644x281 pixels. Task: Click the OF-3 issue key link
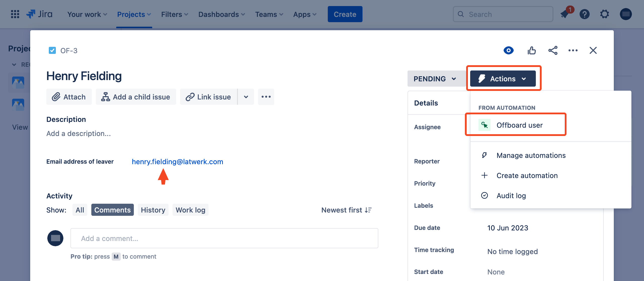(x=69, y=51)
